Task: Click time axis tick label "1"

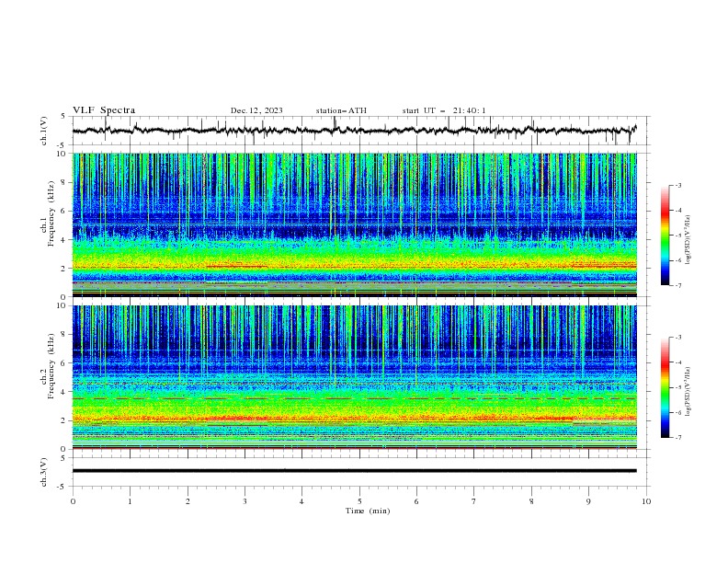Action: pyautogui.click(x=130, y=501)
